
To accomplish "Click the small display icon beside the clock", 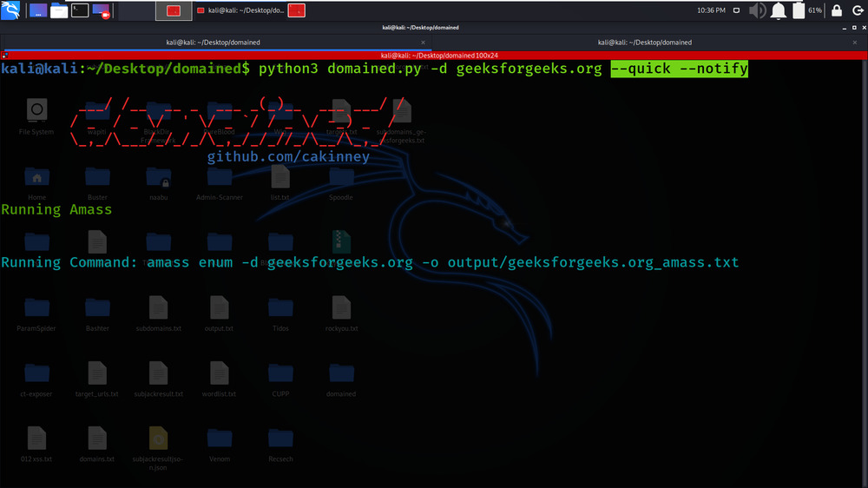I will tap(736, 10).
